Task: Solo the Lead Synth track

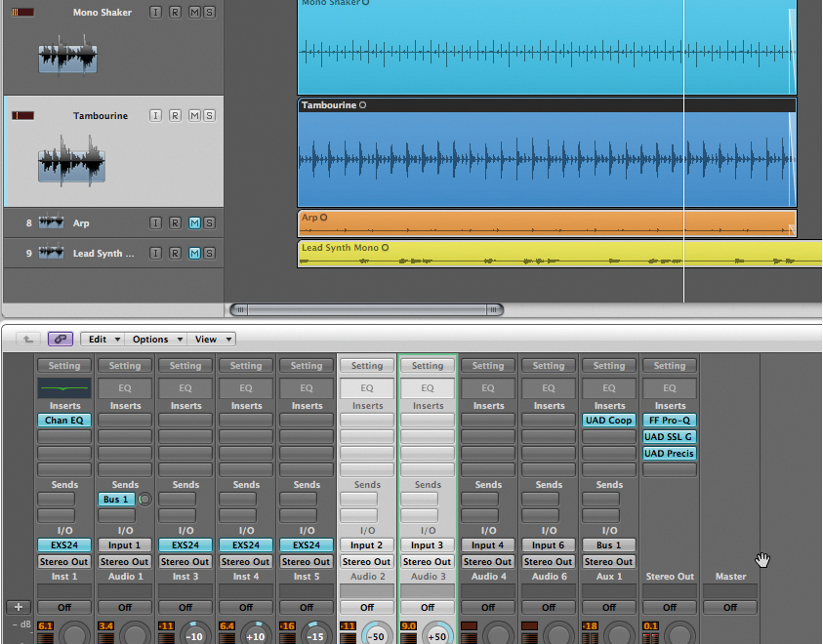Action: click(x=209, y=254)
